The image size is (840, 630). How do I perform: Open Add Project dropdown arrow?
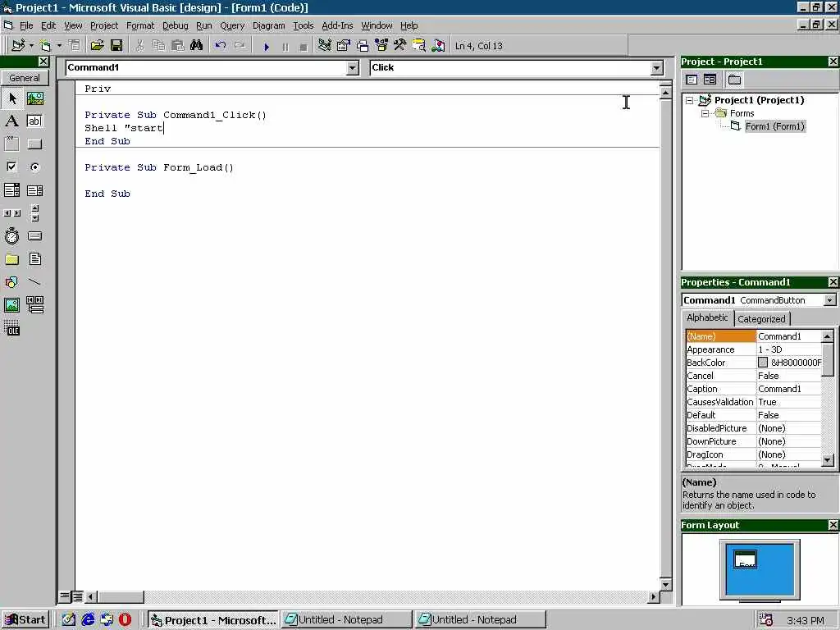tap(31, 46)
